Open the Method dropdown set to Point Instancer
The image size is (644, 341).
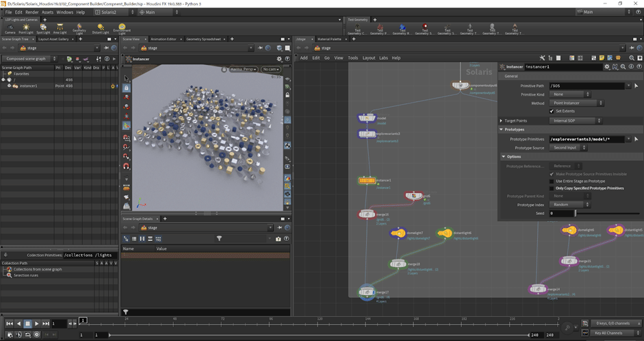576,103
